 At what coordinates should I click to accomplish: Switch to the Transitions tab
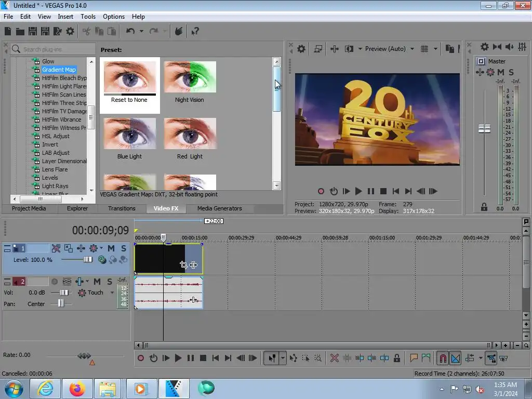tap(122, 208)
